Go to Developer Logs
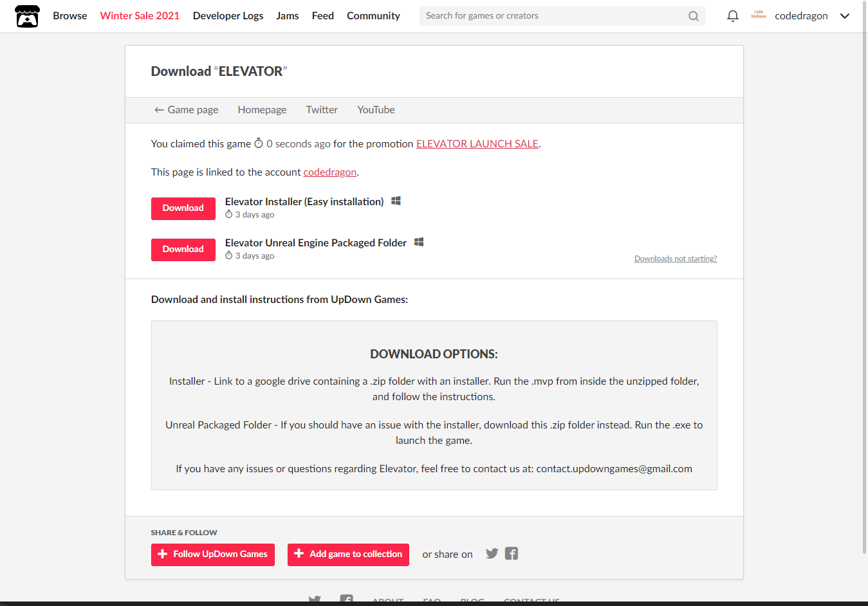Viewport: 868px width, 606px height. click(228, 16)
